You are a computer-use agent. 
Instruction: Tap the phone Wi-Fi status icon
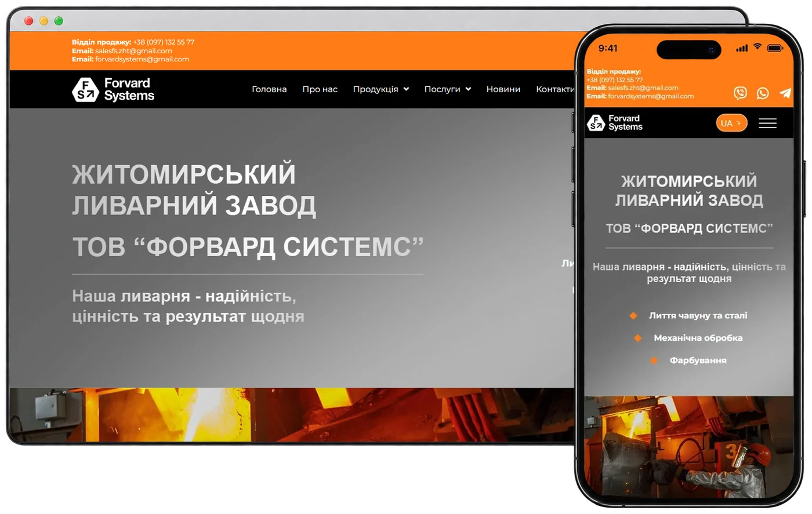coord(757,48)
